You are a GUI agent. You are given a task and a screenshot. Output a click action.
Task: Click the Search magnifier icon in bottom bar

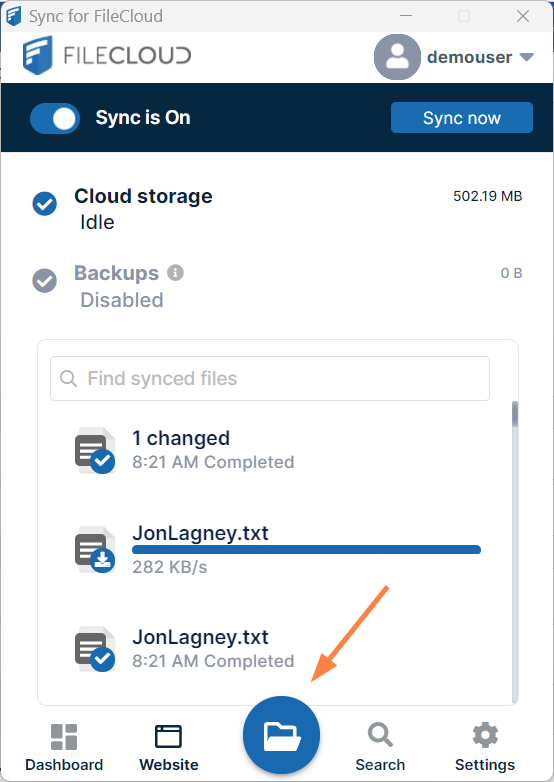380,735
